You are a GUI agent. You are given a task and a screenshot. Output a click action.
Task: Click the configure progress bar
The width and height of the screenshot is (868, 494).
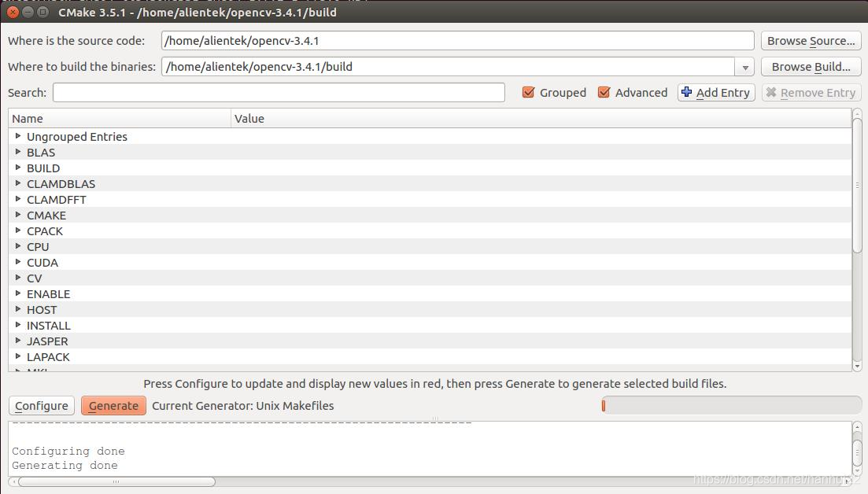pos(732,405)
